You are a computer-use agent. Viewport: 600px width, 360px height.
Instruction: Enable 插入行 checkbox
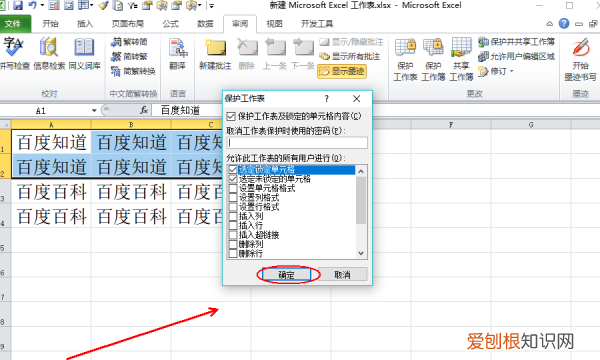233,225
